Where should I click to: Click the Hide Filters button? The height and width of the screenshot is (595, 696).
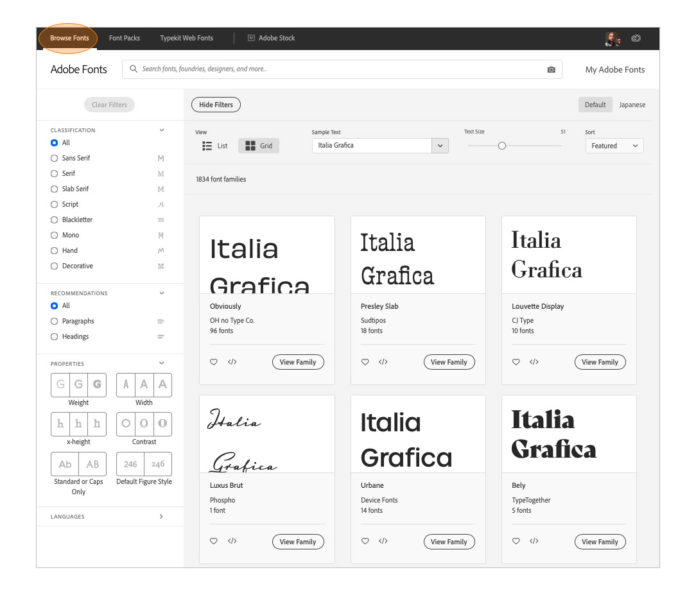(215, 105)
